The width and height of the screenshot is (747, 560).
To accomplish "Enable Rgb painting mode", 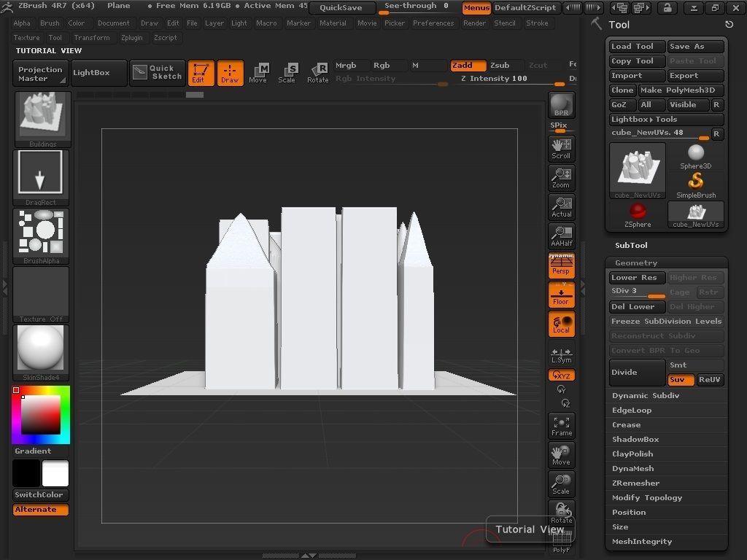I will tap(390, 66).
